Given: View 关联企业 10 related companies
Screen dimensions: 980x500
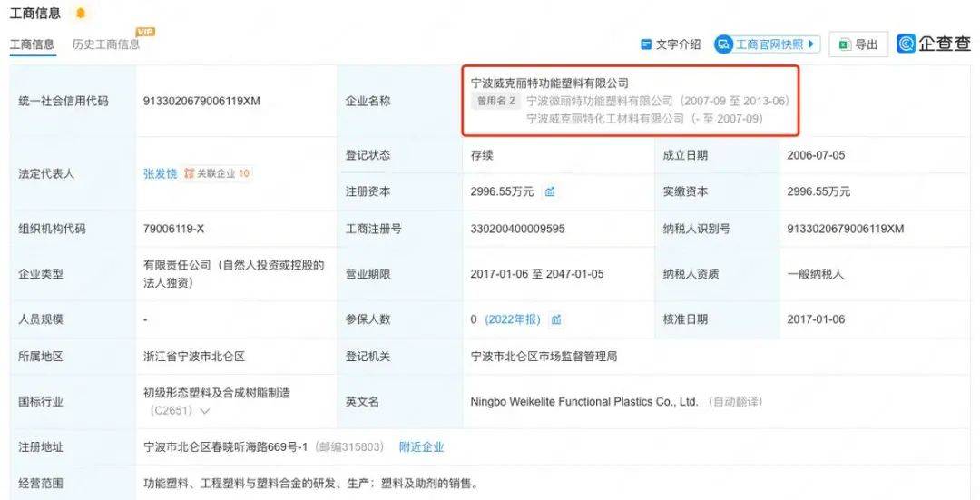Looking at the screenshot, I should coord(217,173).
